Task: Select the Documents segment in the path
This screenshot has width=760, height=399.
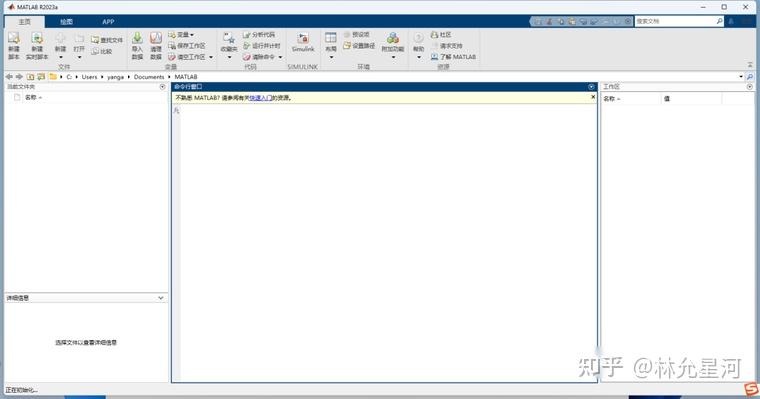Action: click(149, 77)
